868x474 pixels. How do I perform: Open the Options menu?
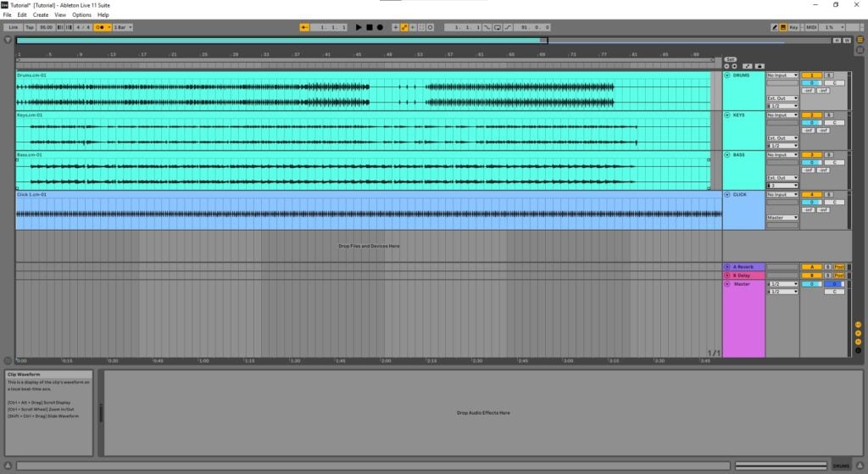[81, 15]
